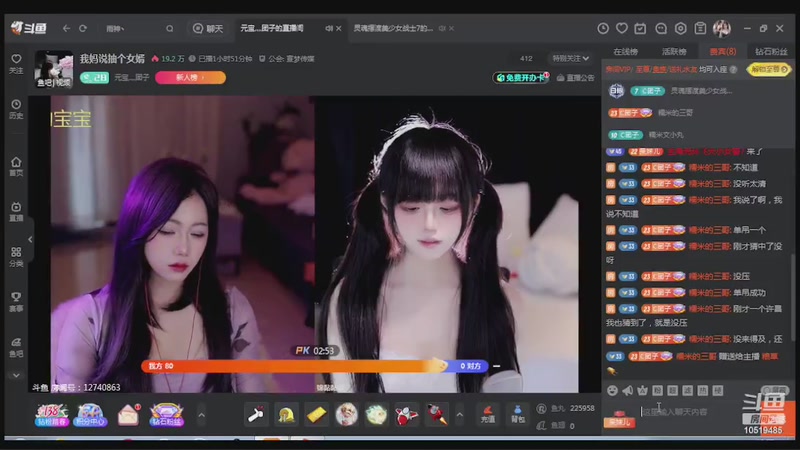The image size is (800, 450).
Task: Switch to 在线榜 tab
Action: 626,52
